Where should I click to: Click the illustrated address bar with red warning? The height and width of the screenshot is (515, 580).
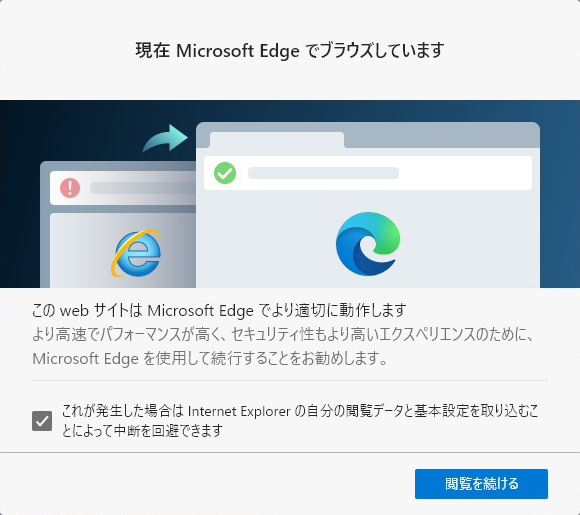coord(123,188)
